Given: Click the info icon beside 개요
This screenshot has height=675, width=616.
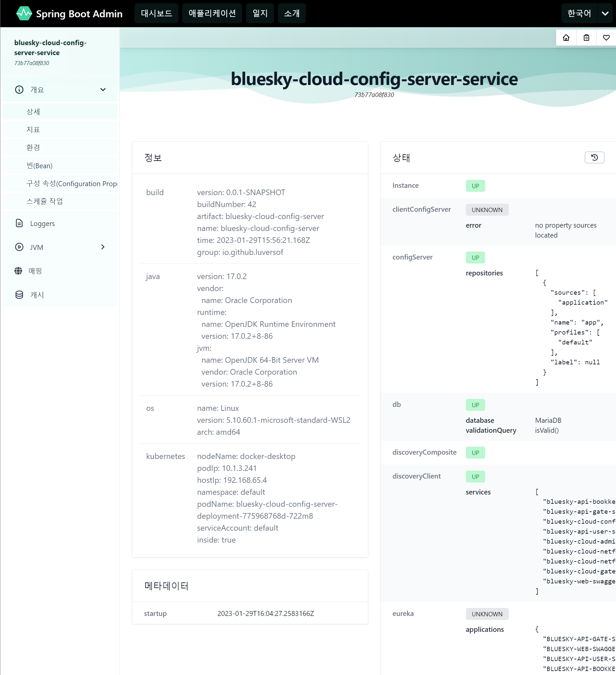Looking at the screenshot, I should [19, 89].
